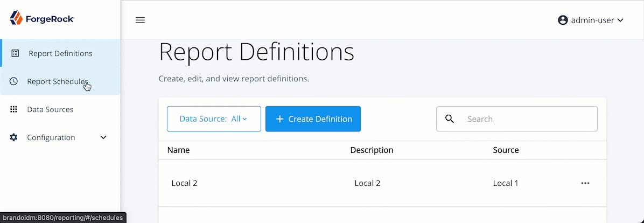644x223 pixels.
Task: Click the Description column header
Action: 372,150
